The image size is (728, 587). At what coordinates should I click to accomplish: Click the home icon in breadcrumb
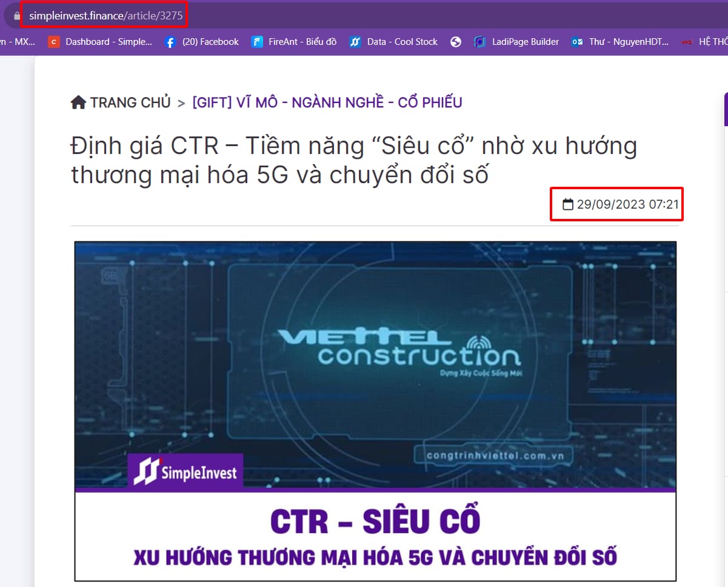click(x=78, y=102)
